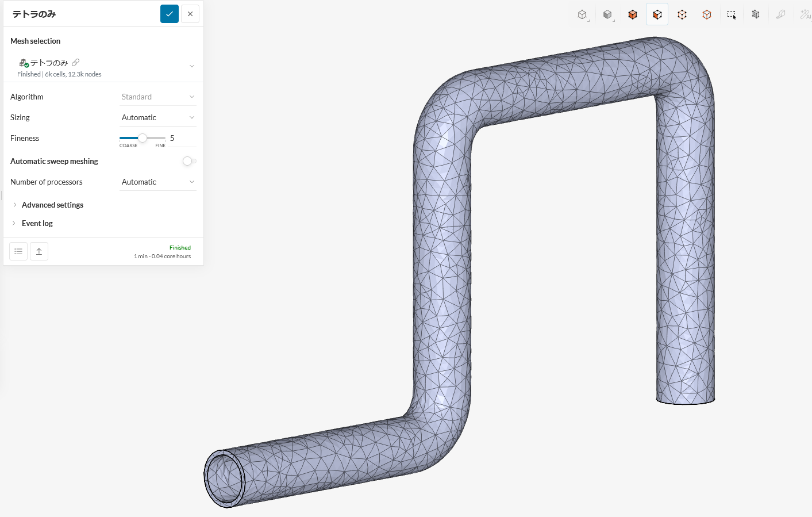The width and height of the screenshot is (812, 517).
Task: Close the mesh settings panel
Action: [x=190, y=14]
